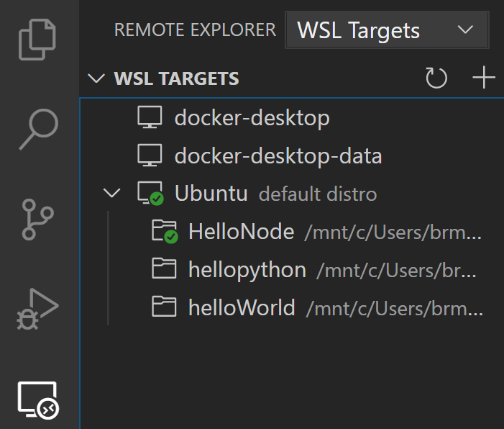This screenshot has width=504, height=429.
Task: Collapse the WSL TARGETS section
Action: pyautogui.click(x=96, y=78)
